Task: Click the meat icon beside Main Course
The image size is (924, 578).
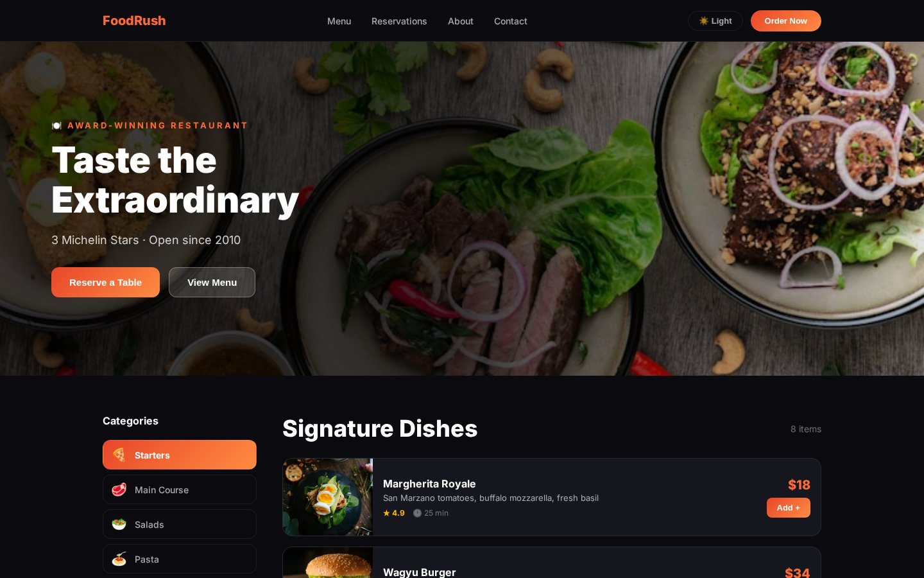Action: pos(119,489)
